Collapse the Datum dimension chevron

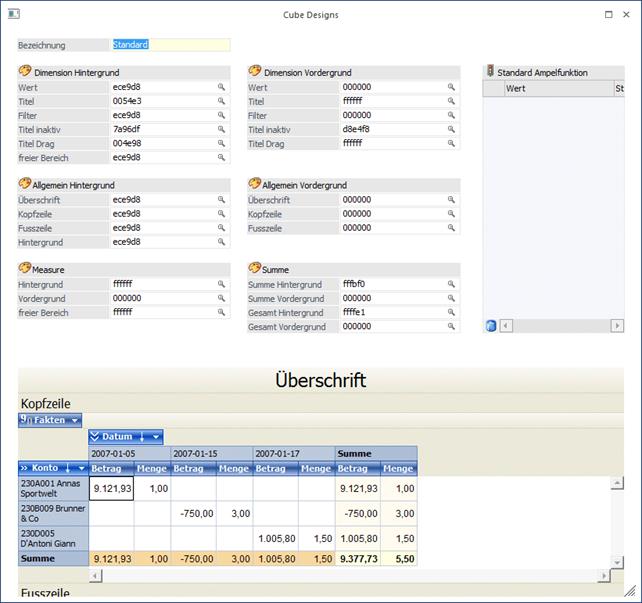[x=96, y=437]
